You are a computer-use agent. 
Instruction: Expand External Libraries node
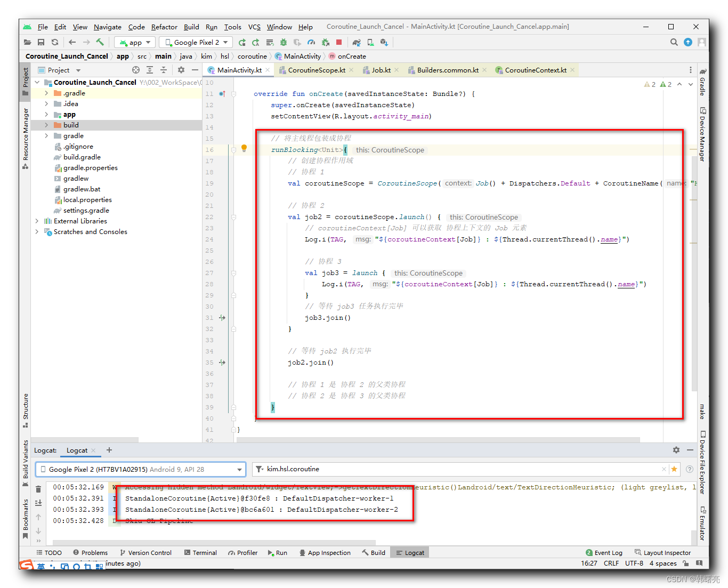point(37,221)
